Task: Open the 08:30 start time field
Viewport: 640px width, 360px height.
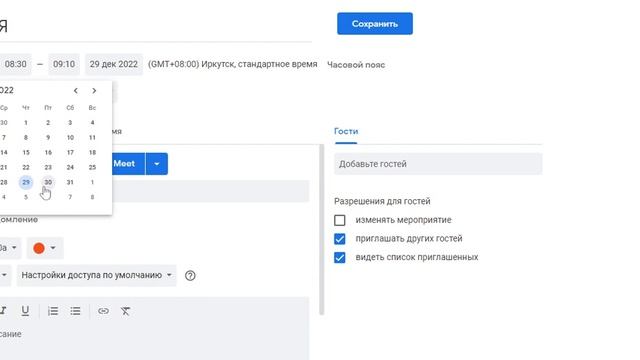Action: tap(16, 64)
